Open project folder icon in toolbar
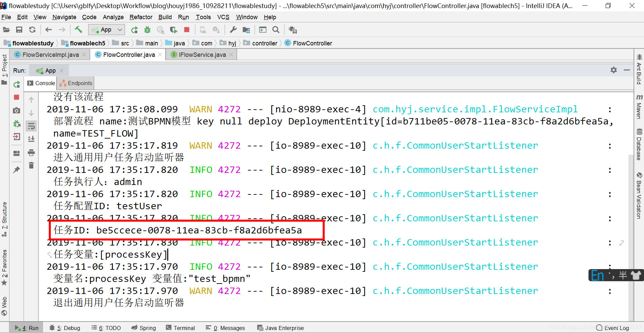Viewport: 644px width, 333px height. pyautogui.click(x=6, y=30)
